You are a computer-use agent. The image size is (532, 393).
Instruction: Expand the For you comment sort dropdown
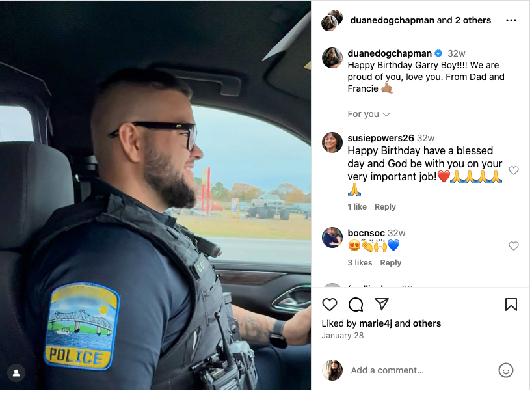(369, 115)
